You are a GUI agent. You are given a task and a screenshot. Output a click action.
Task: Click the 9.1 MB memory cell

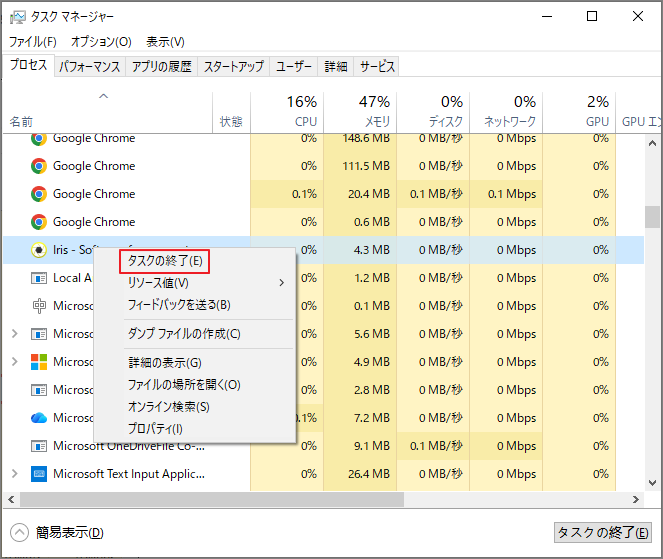(360, 446)
